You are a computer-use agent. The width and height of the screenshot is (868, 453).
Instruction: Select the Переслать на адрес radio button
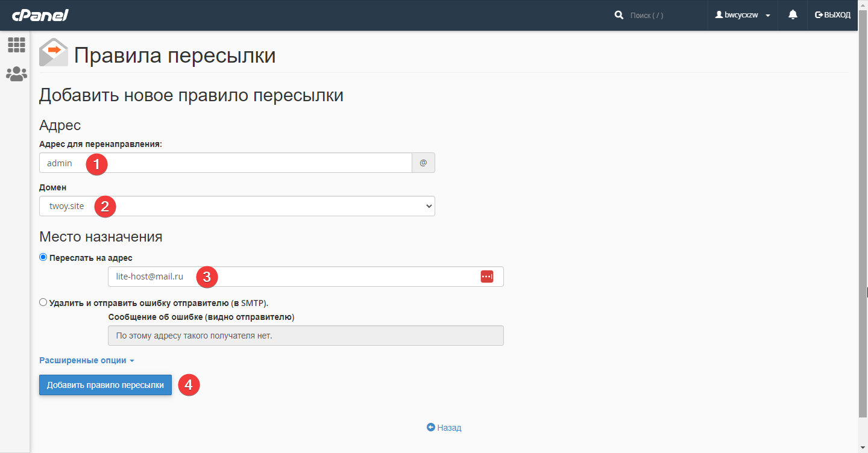click(x=43, y=257)
